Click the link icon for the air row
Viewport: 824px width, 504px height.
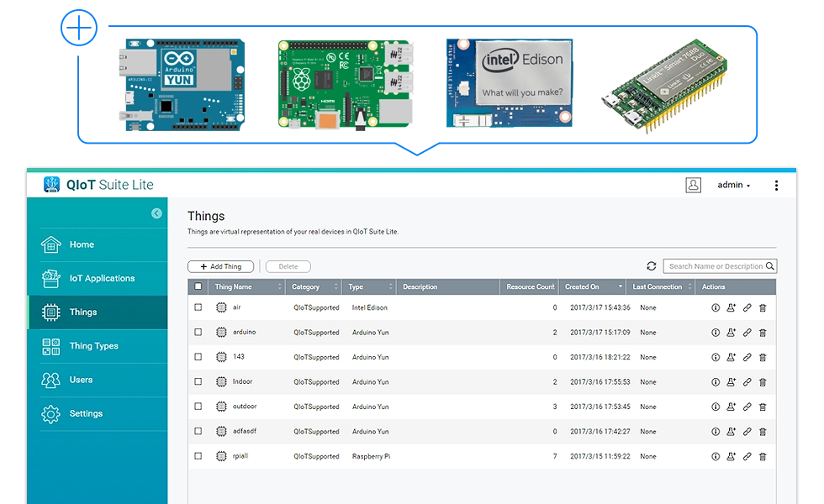[x=747, y=307]
